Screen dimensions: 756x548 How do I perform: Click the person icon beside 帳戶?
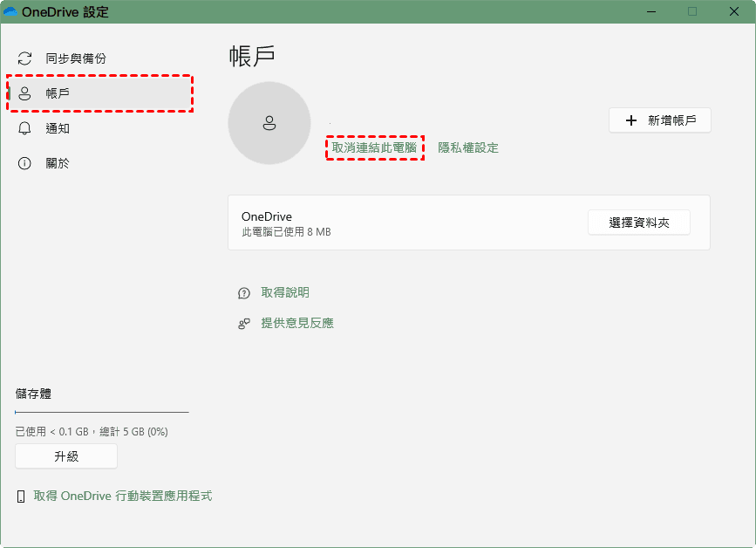[x=24, y=93]
